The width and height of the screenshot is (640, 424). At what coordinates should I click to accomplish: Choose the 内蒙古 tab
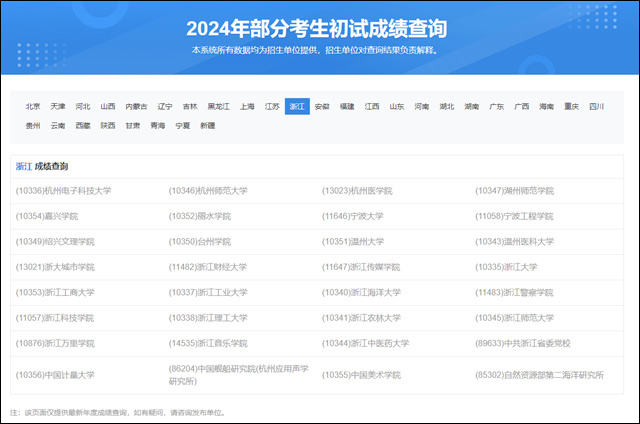point(136,107)
